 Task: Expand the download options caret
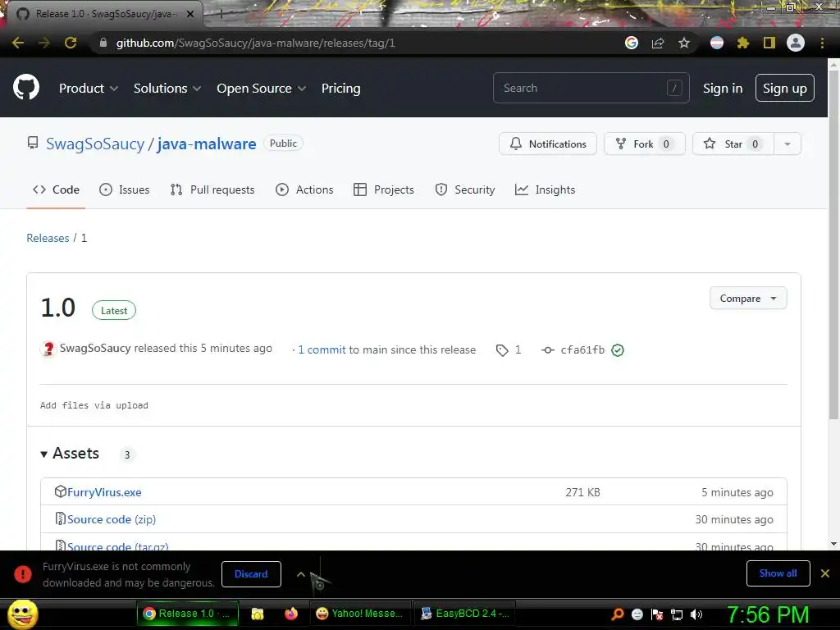(x=301, y=574)
